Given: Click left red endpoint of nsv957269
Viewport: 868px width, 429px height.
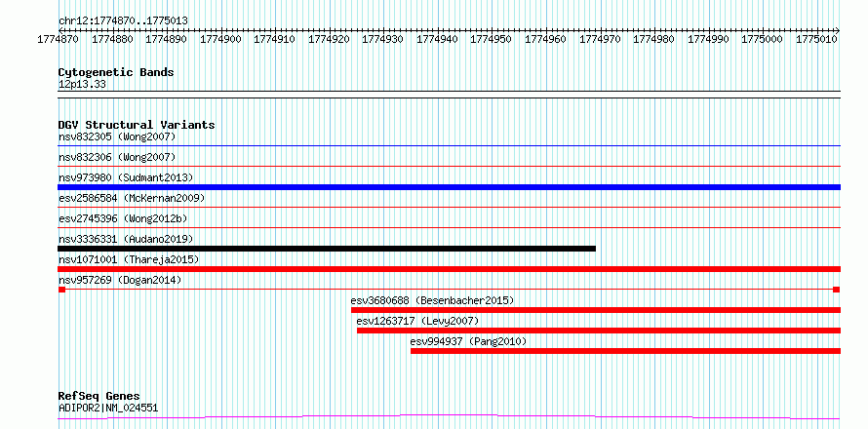Looking at the screenshot, I should pyautogui.click(x=61, y=290).
